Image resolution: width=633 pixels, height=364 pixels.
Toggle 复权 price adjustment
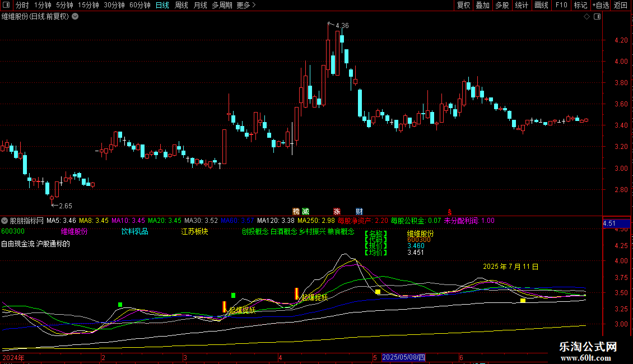463,5
